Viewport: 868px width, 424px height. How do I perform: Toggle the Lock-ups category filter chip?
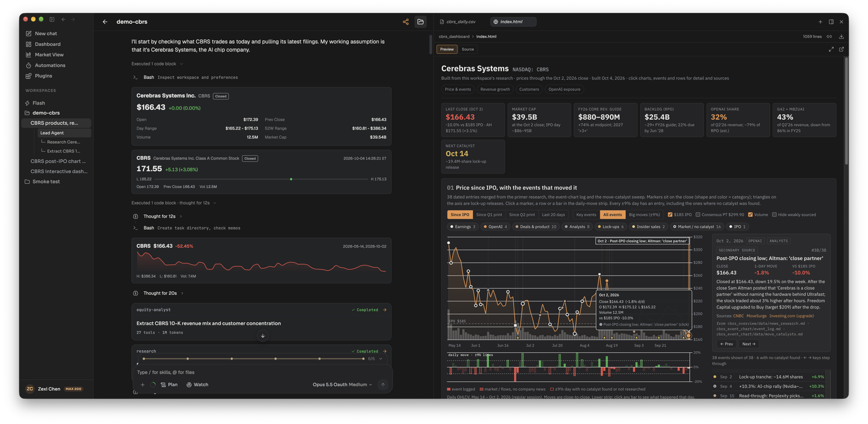point(610,227)
